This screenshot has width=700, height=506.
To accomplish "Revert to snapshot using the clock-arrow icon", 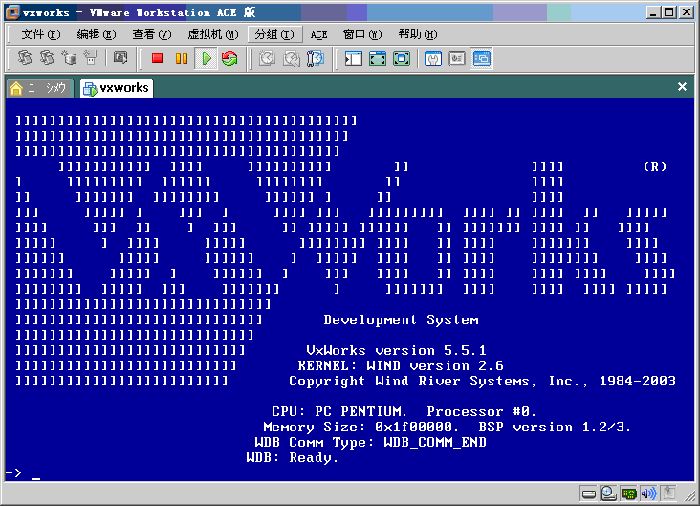I will pos(291,58).
